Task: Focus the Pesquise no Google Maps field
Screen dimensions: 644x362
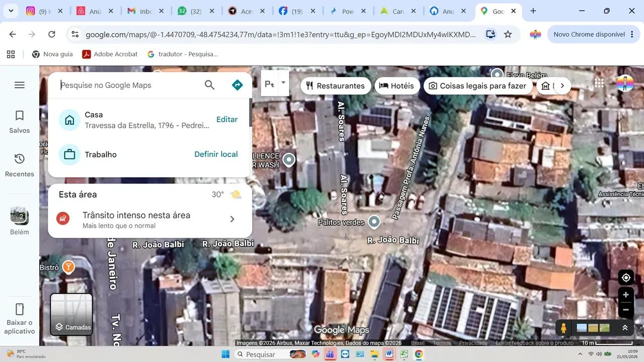Action: point(128,85)
